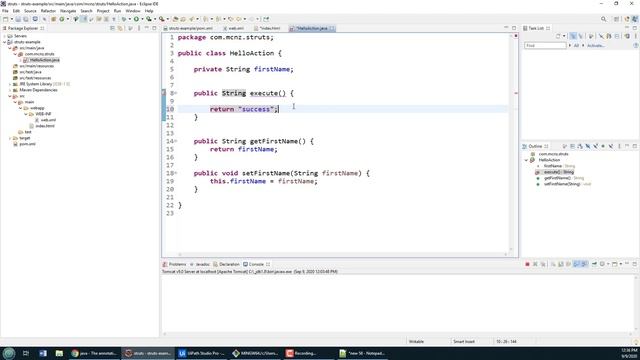Open the File menu
The image size is (640, 360).
point(5,11)
